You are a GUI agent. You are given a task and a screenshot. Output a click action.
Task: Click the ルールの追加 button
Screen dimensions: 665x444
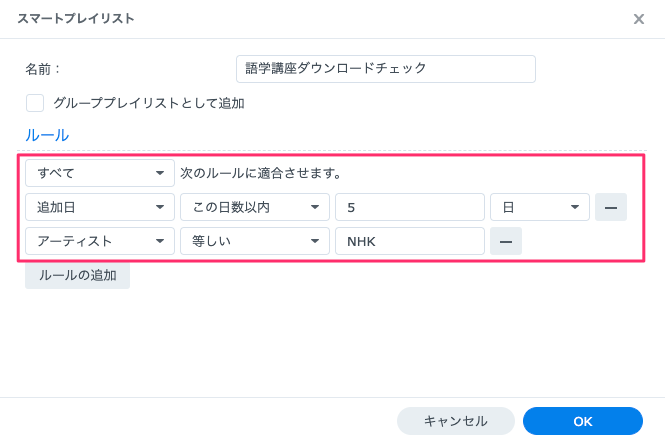click(x=77, y=275)
